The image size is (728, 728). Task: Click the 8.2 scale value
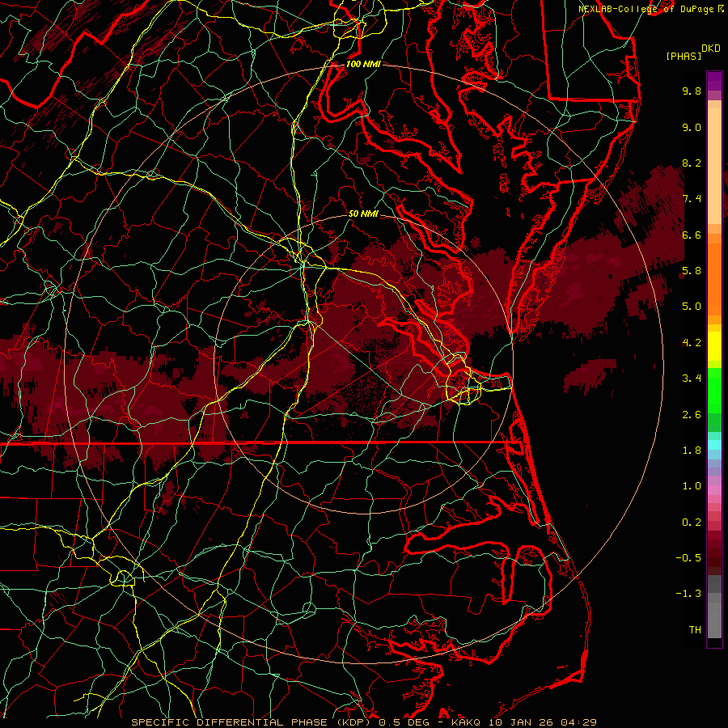pyautogui.click(x=692, y=163)
